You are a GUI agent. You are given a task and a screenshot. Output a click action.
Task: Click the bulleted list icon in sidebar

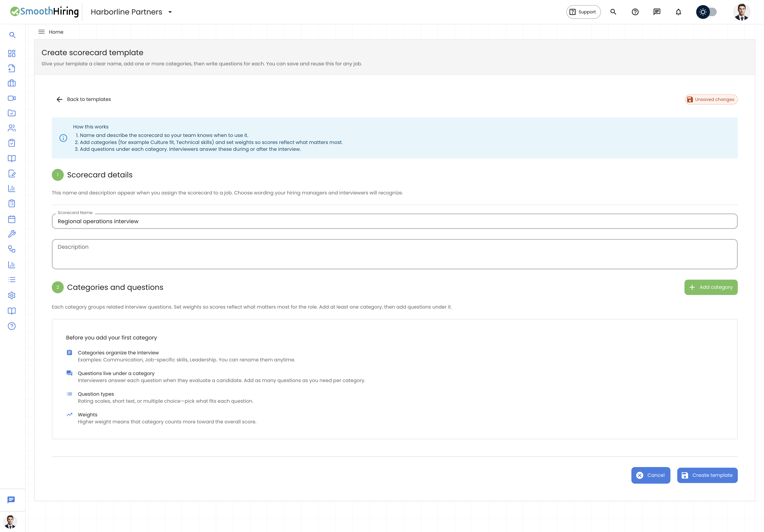point(12,280)
